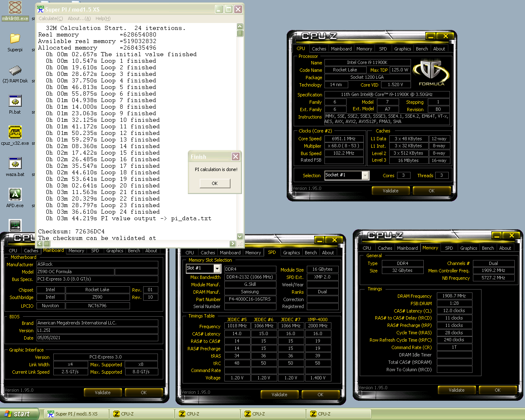Screen dimensions: 525x420
Task: Open AFD.exe desktop icon
Action: [15, 199]
